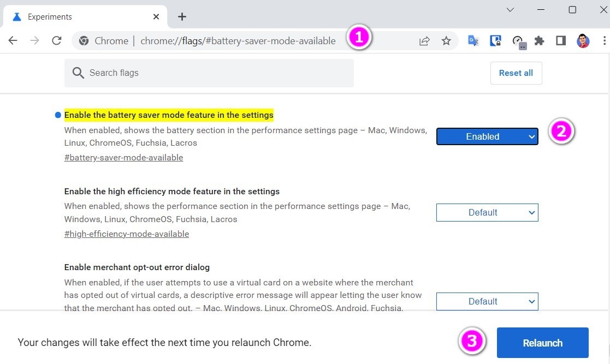Open the high efficiency mode Default dropdown

tap(487, 213)
